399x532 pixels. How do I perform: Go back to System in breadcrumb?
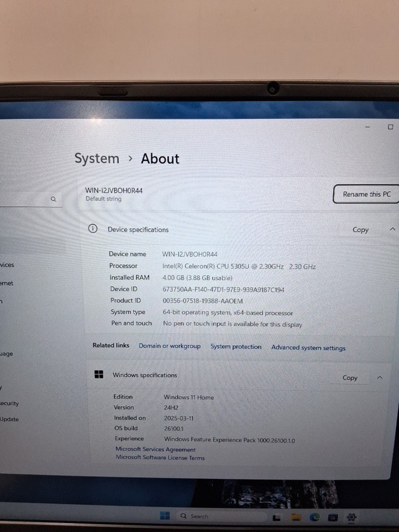pyautogui.click(x=97, y=158)
